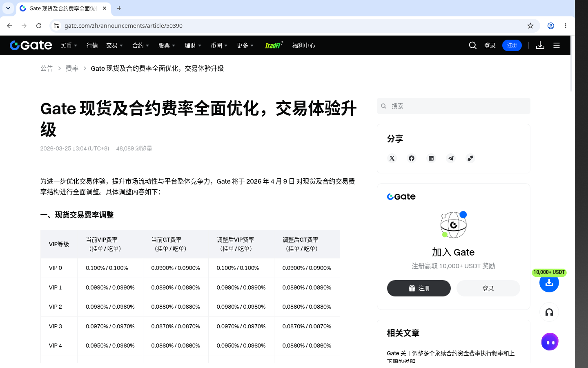Open customer support headset icon
Screen dimensions: 588x368
coord(549,312)
